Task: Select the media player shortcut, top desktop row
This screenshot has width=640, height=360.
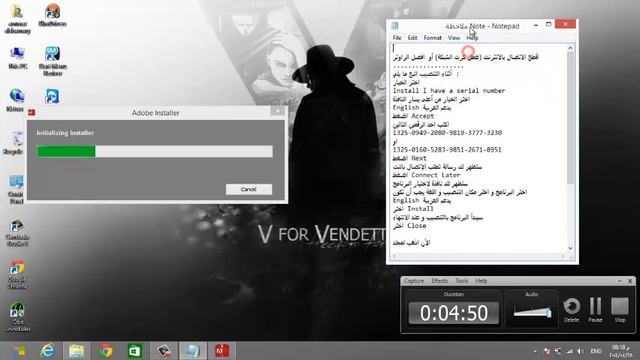Action: click(x=52, y=16)
